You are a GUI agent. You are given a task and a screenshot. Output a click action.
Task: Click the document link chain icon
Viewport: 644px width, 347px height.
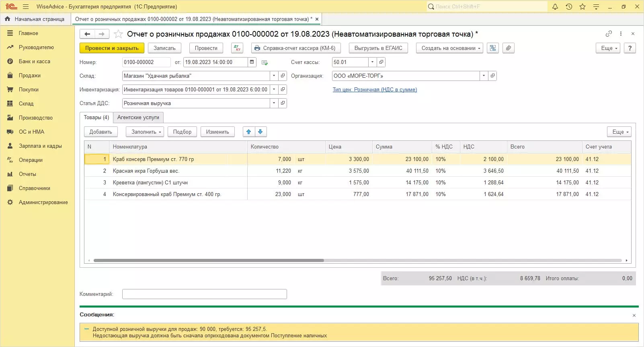pyautogui.click(x=609, y=34)
